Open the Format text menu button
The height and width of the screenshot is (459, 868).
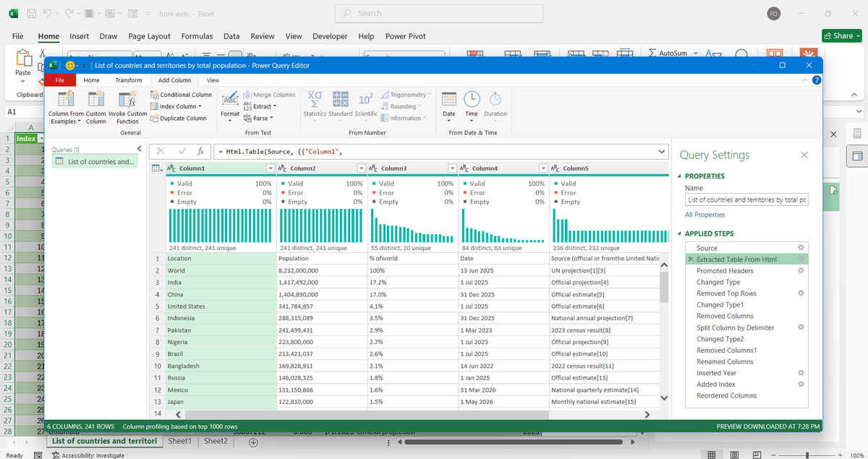coord(230,106)
